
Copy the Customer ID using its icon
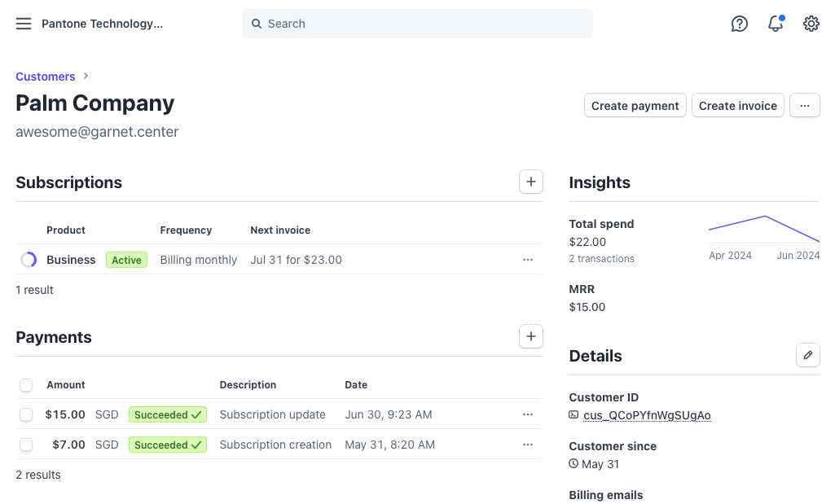[x=573, y=415]
